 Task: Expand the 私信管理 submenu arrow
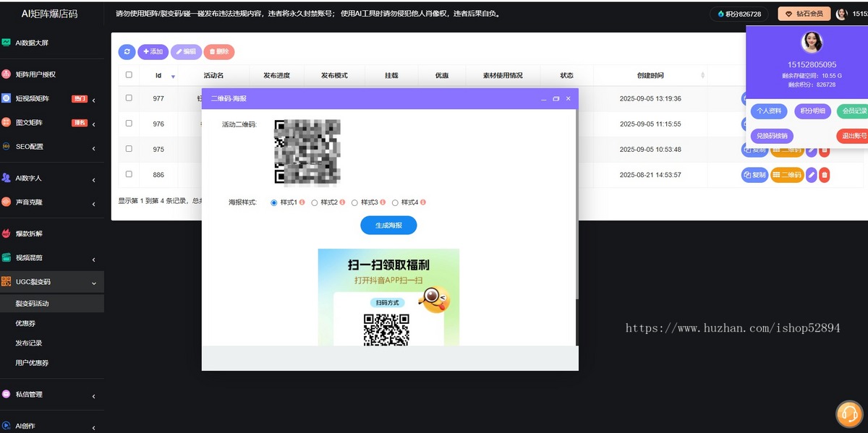click(x=93, y=395)
